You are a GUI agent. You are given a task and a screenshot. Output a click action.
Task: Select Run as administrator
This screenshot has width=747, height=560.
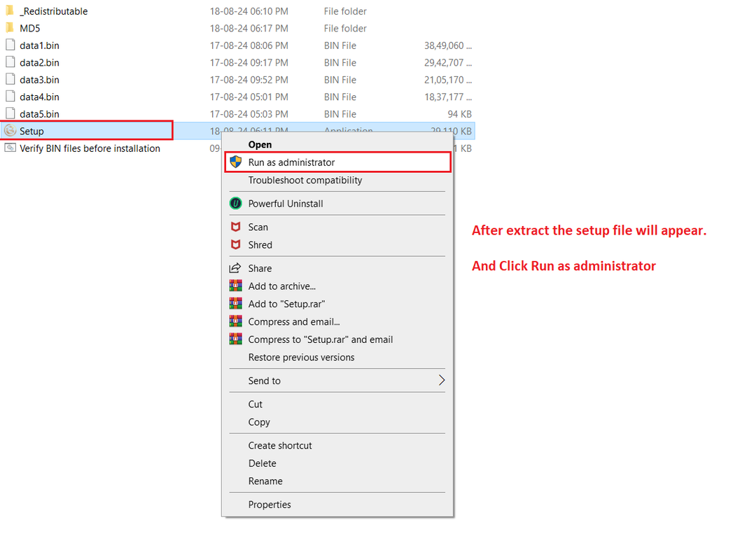[x=337, y=162]
